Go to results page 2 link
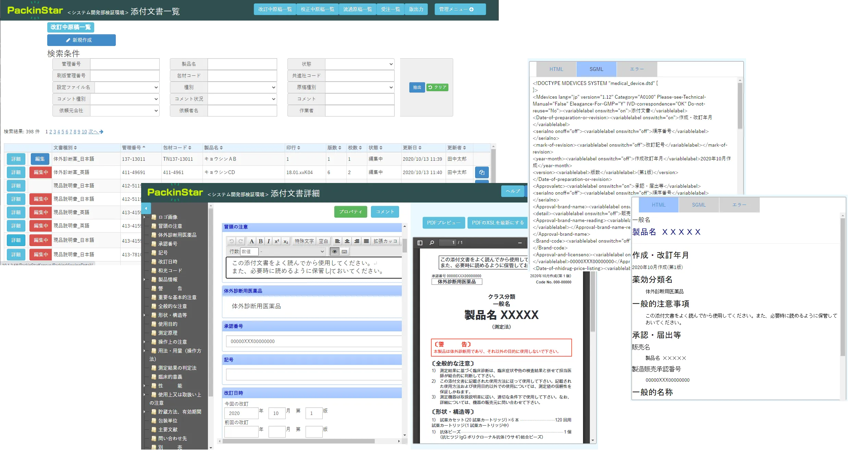 pos(51,132)
